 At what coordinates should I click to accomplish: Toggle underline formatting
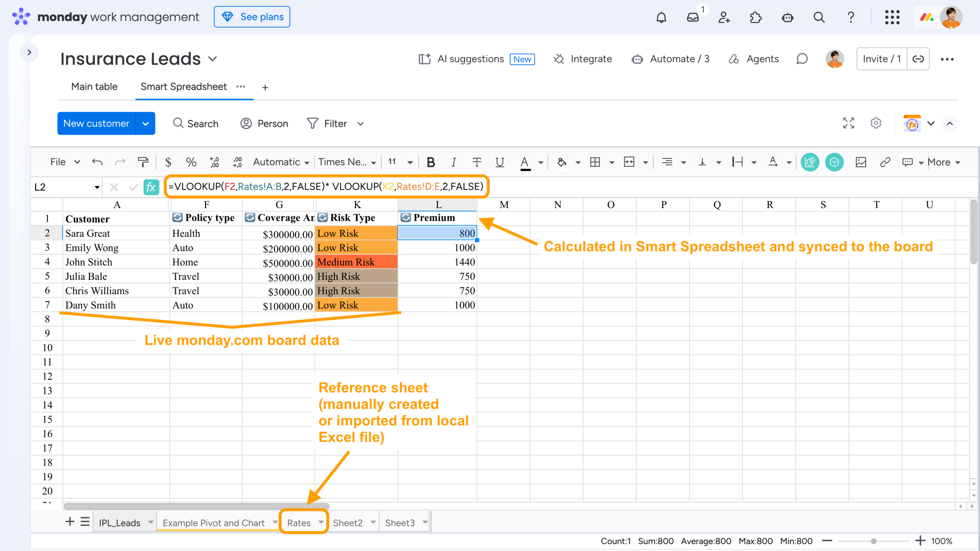500,162
